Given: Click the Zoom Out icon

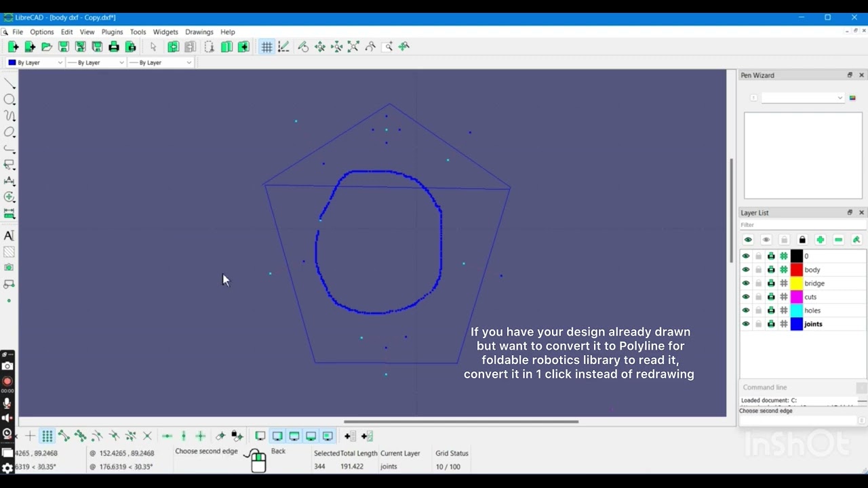Looking at the screenshot, I should click(337, 47).
